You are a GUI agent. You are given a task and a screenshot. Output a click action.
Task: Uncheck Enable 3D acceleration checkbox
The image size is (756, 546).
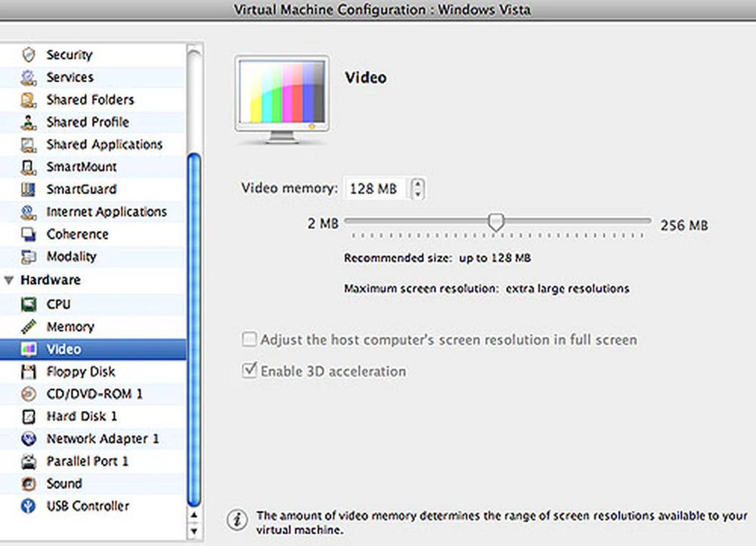pos(249,370)
